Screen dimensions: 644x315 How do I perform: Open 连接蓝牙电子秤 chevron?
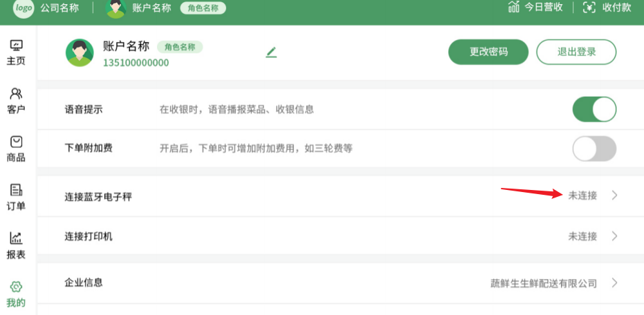point(614,195)
